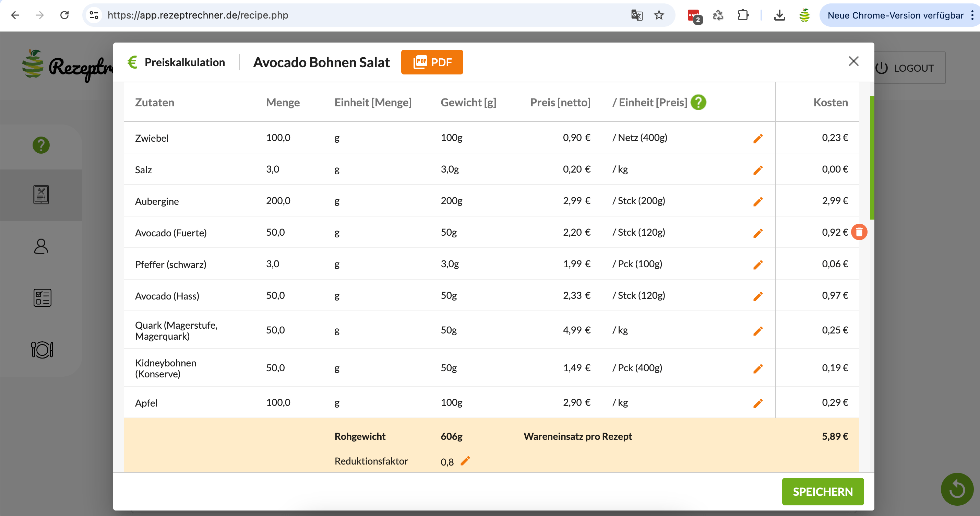Click the green circular undo button
This screenshot has width=980, height=516.
[957, 489]
